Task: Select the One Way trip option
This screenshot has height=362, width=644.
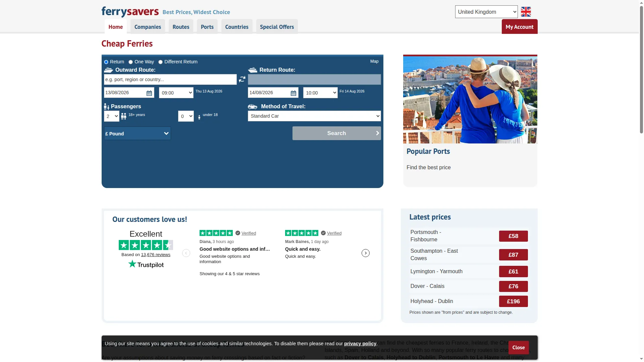Action: (130, 62)
